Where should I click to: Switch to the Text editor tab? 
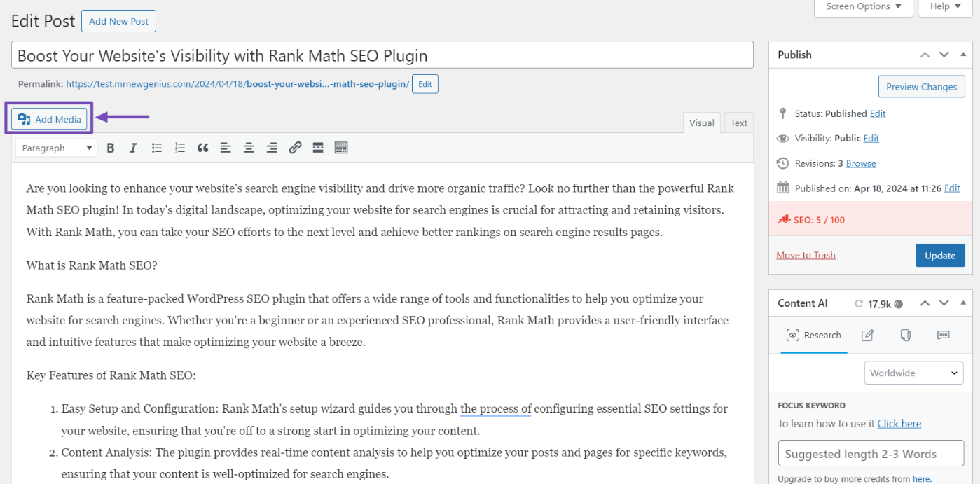[739, 123]
